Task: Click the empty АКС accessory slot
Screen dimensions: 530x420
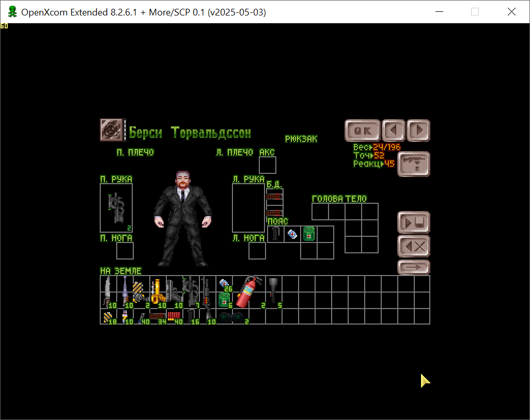Action: (x=268, y=165)
